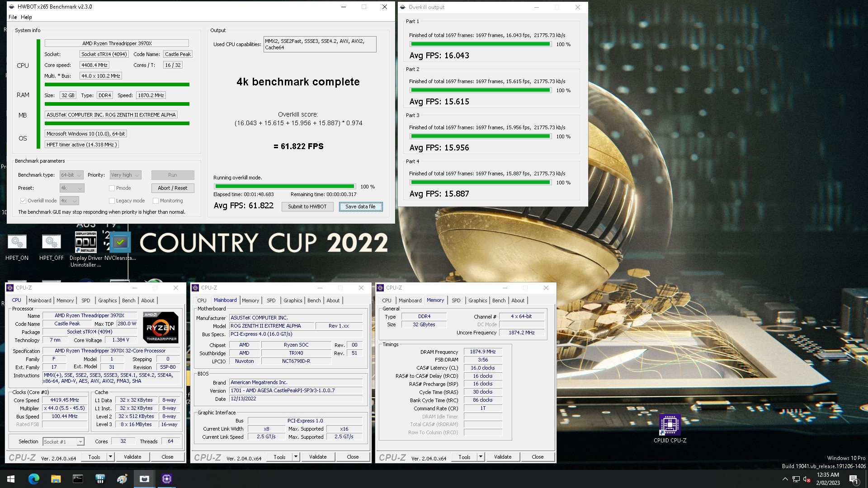This screenshot has height=488, width=868.
Task: Expand Tools dropdown arrow in CPU-Z Mainboard window
Action: click(x=296, y=457)
